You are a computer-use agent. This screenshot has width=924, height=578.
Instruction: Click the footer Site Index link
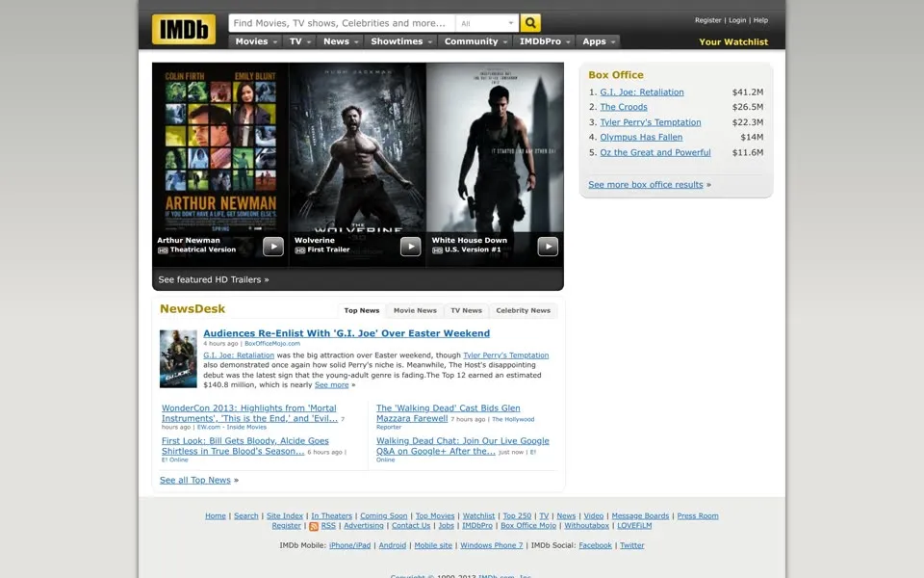[x=285, y=515]
